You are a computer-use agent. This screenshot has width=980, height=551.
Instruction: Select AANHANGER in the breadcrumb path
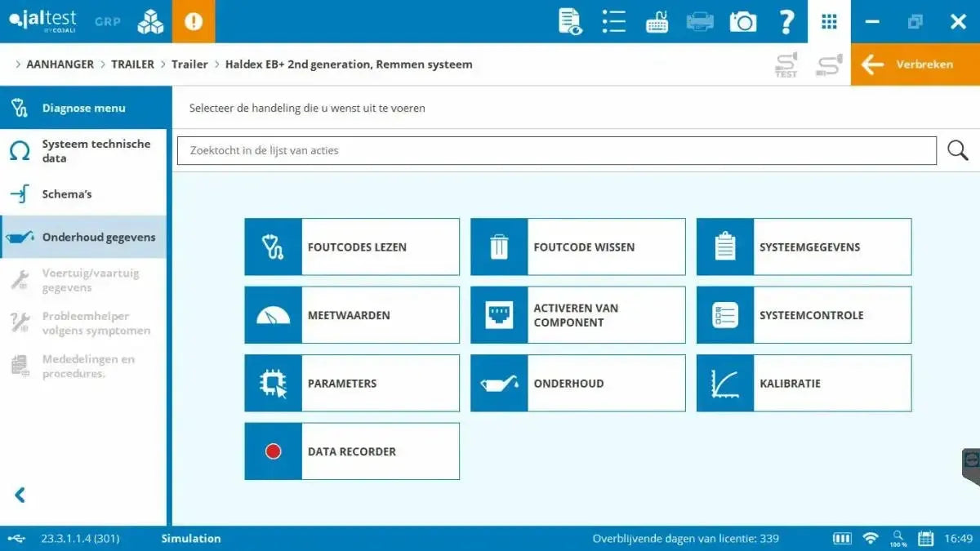(60, 64)
